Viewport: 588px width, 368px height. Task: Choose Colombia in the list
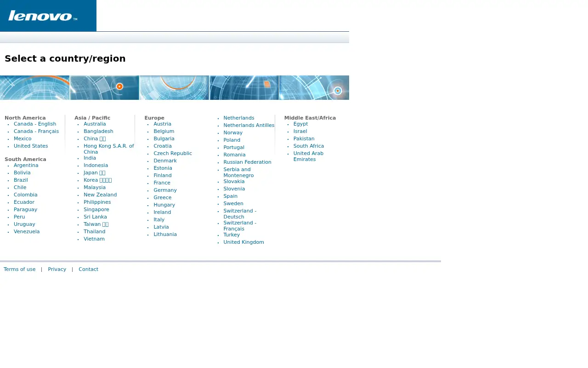[x=26, y=195]
